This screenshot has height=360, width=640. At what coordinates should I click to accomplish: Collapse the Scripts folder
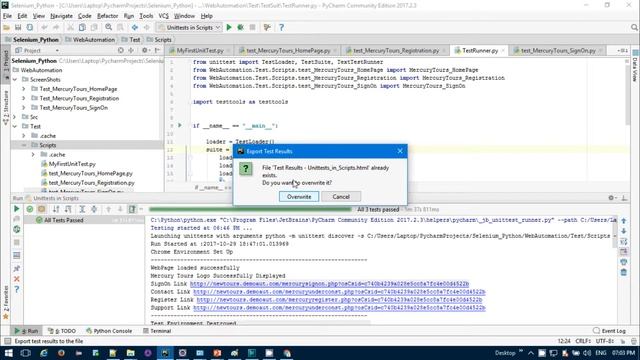[24, 145]
